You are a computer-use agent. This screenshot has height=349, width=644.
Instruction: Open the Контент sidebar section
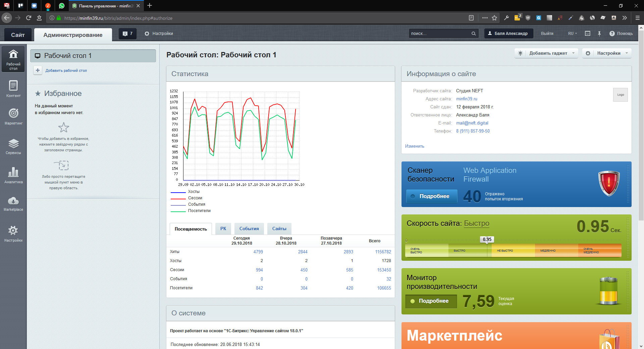[x=13, y=89]
